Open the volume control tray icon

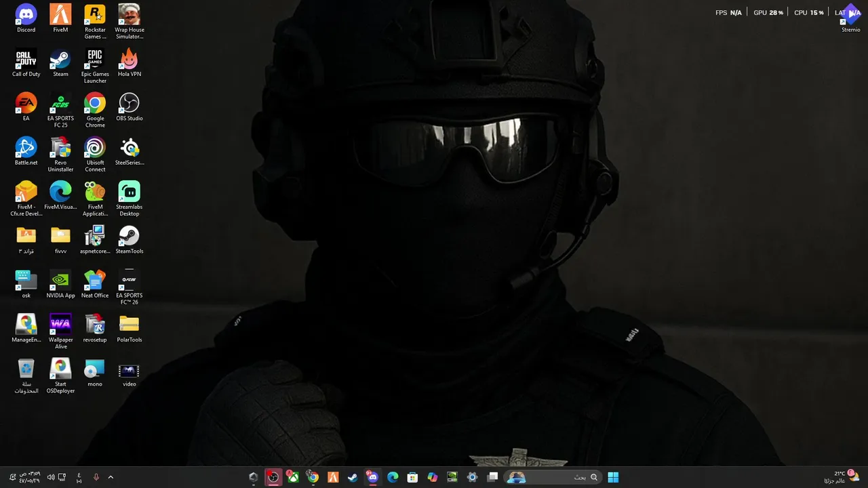(x=51, y=477)
